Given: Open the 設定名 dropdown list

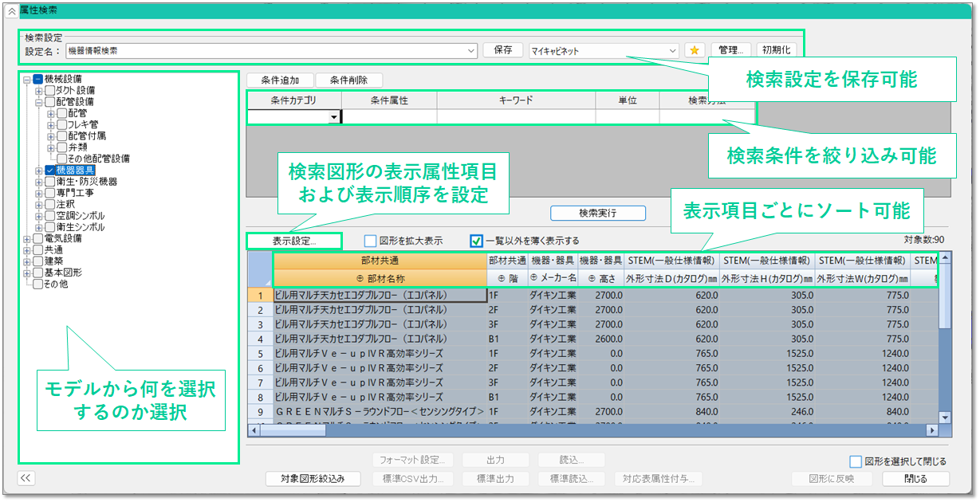Looking at the screenshot, I should 470,50.
